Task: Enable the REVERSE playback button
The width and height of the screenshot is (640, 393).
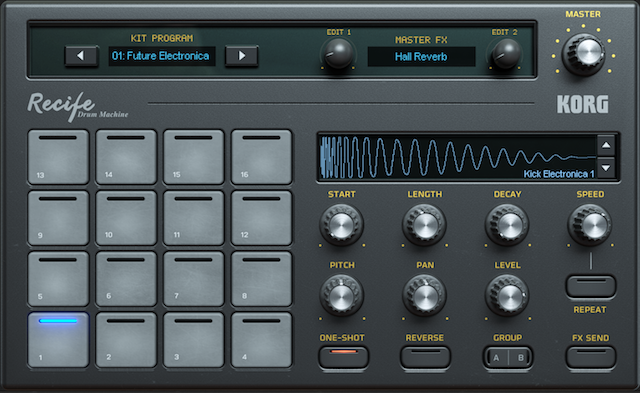Action: [x=425, y=357]
